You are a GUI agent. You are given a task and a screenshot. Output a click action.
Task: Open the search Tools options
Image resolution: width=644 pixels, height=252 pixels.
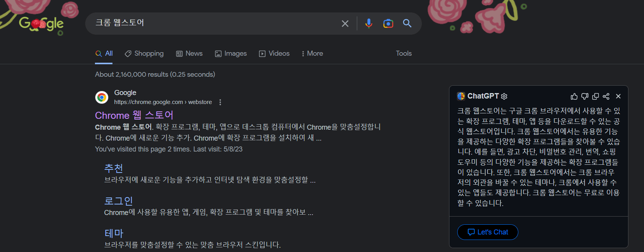click(404, 53)
